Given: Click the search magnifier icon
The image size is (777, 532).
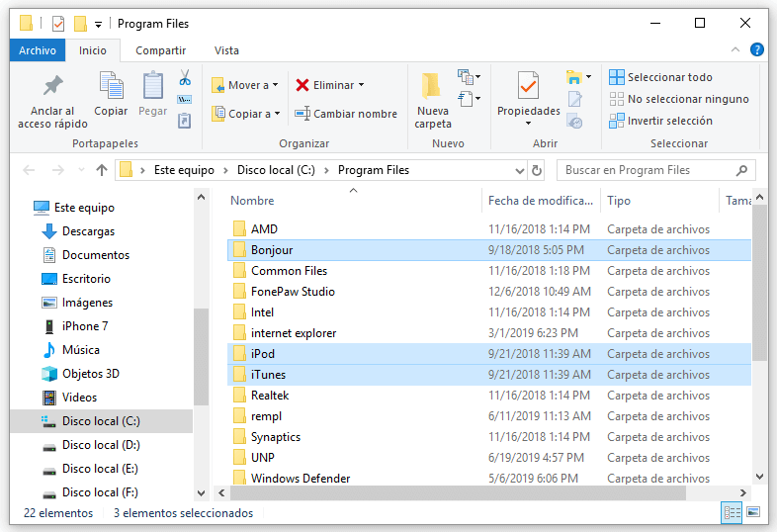Looking at the screenshot, I should pyautogui.click(x=741, y=170).
